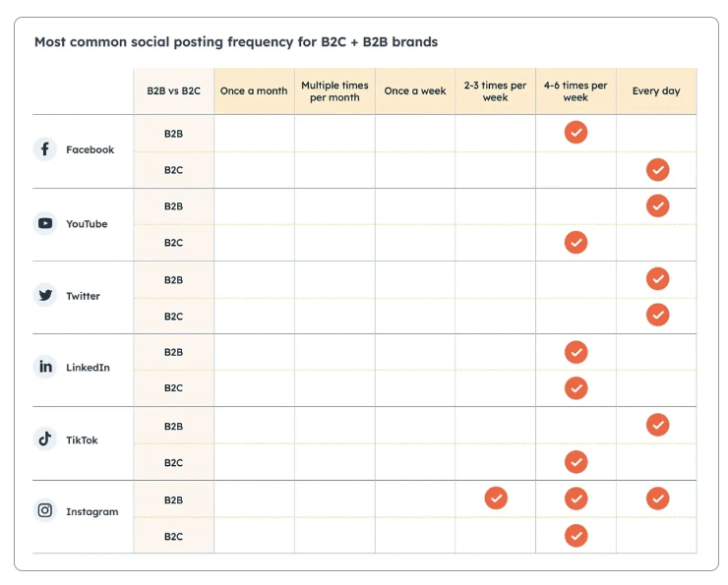Click TikTok B2C checkmark under 4-6 times per week
This screenshot has width=728, height=585.
tap(576, 462)
